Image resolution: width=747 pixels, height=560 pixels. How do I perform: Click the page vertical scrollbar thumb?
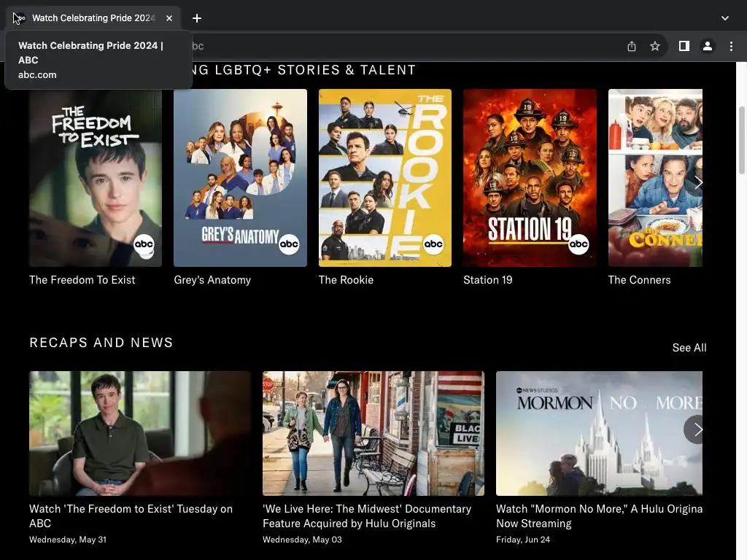tap(742, 141)
